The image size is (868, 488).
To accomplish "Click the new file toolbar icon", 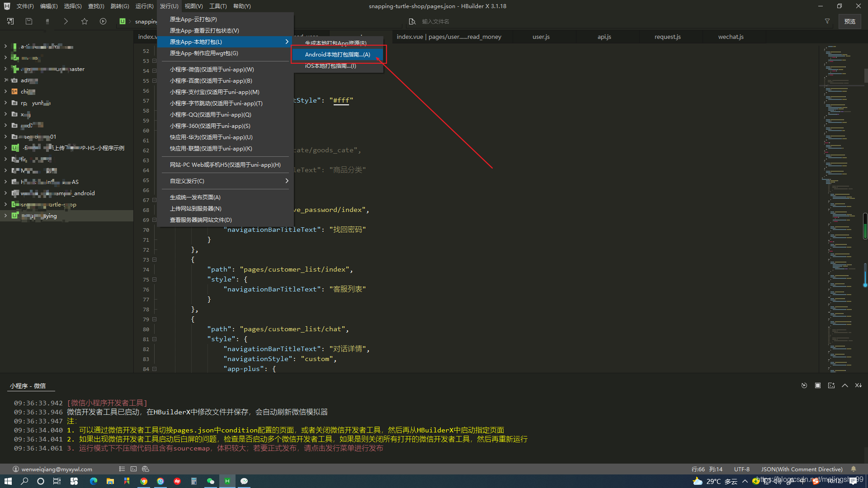I will [x=10, y=21].
